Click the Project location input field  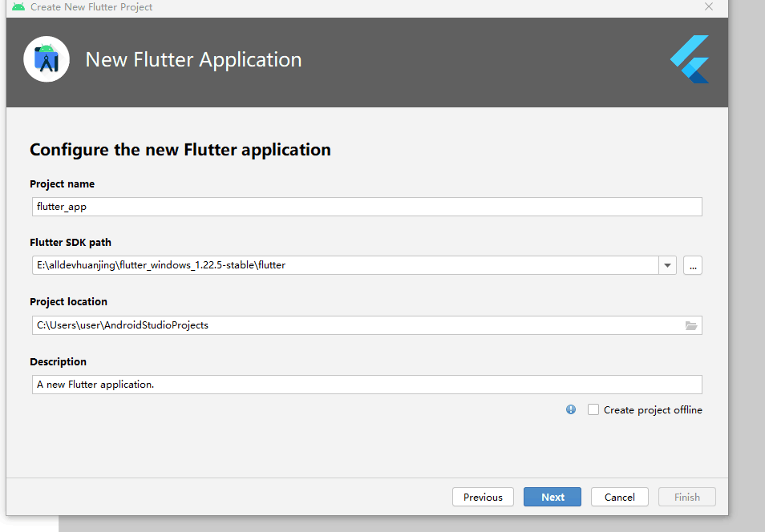367,325
